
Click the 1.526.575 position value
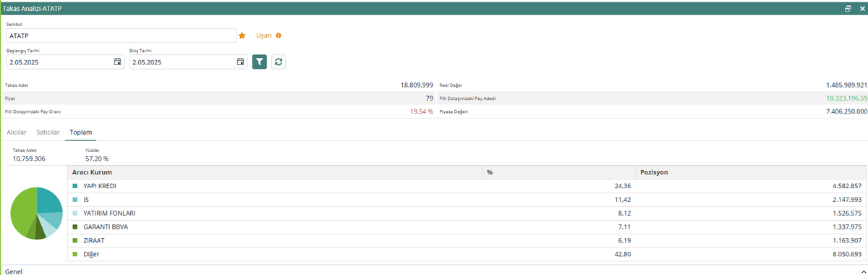[848, 213]
